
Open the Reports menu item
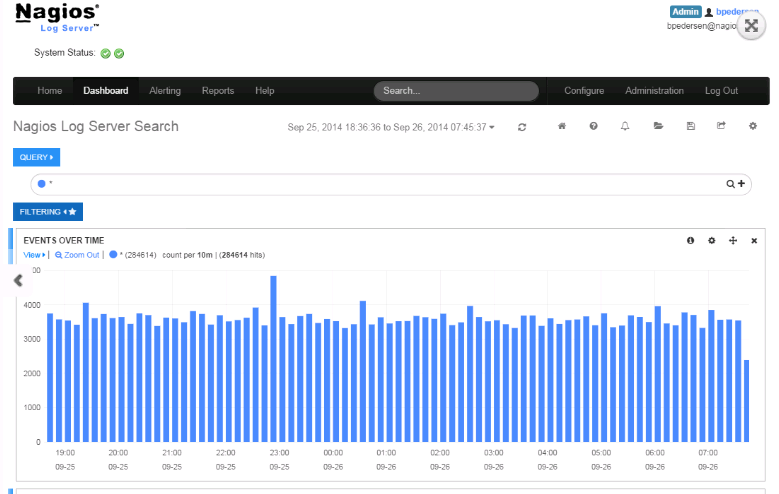(218, 91)
